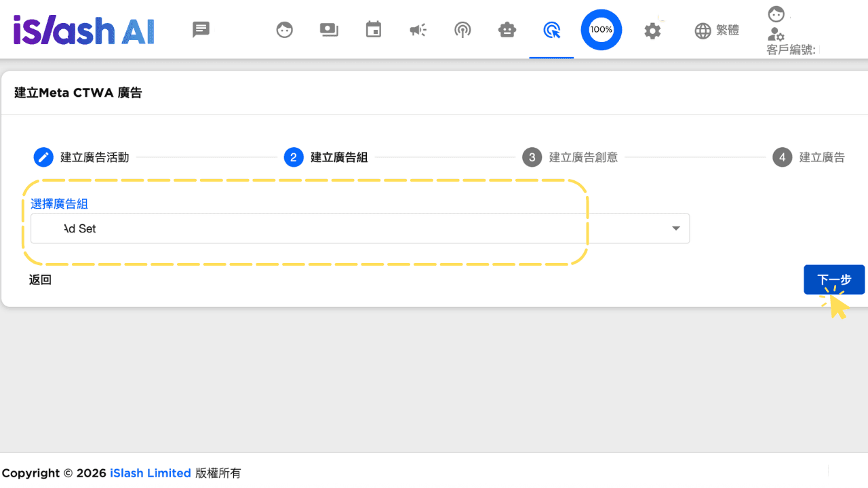
Task: Open the calendar scheduling icon
Action: [374, 30]
